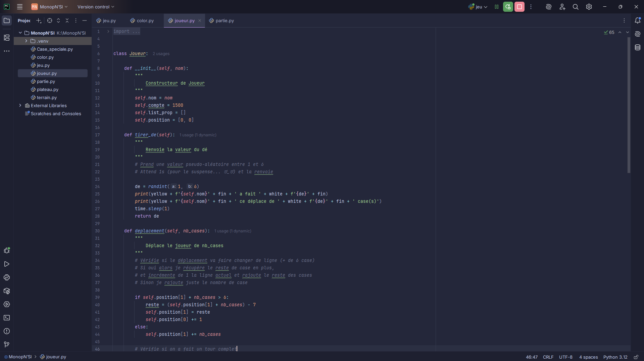Open the Python Console tool window
The image size is (644, 361).
7,277
